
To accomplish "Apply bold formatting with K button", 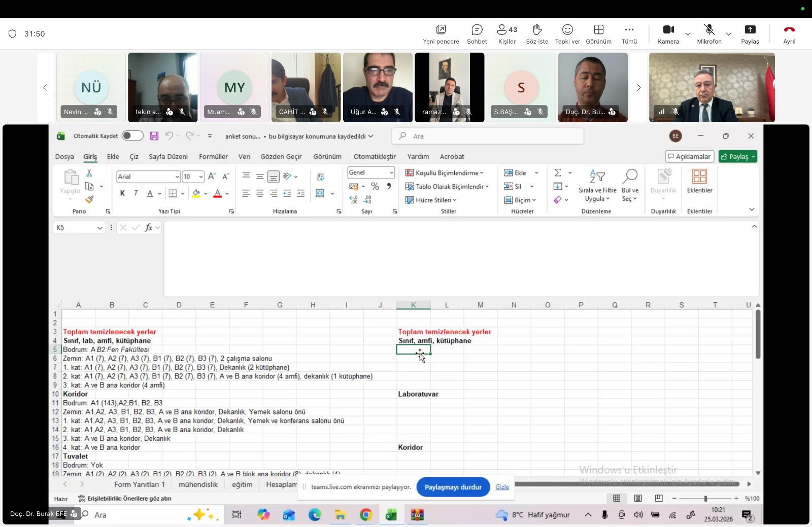I will tap(122, 193).
